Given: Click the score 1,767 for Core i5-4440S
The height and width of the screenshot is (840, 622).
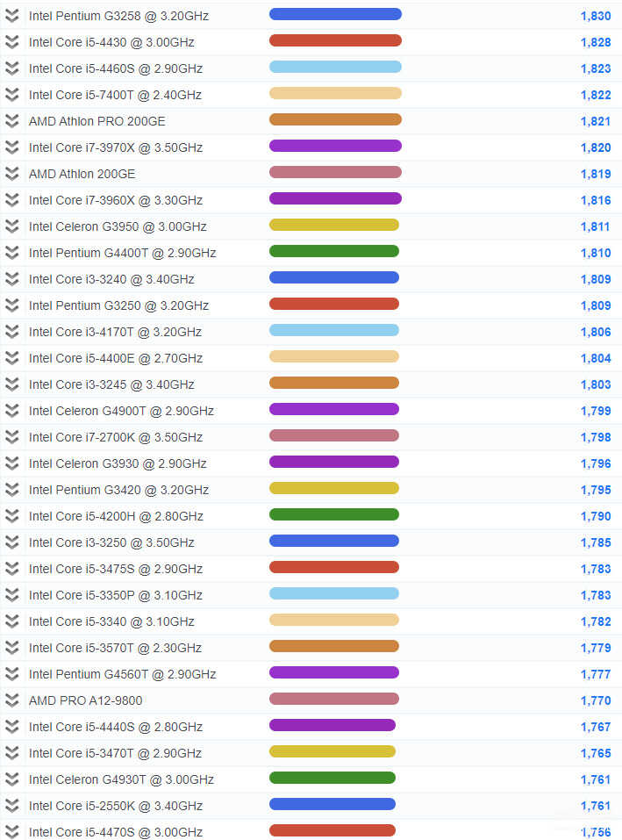Looking at the screenshot, I should [596, 727].
